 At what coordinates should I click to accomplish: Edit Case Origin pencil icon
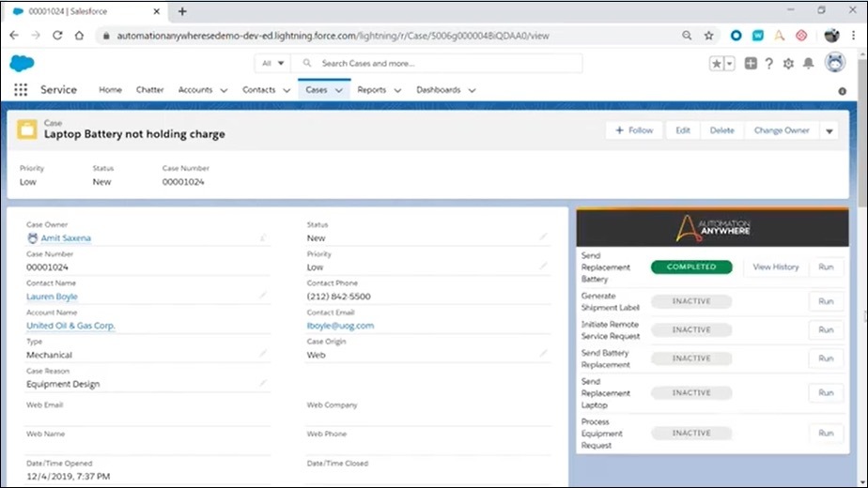[544, 354]
